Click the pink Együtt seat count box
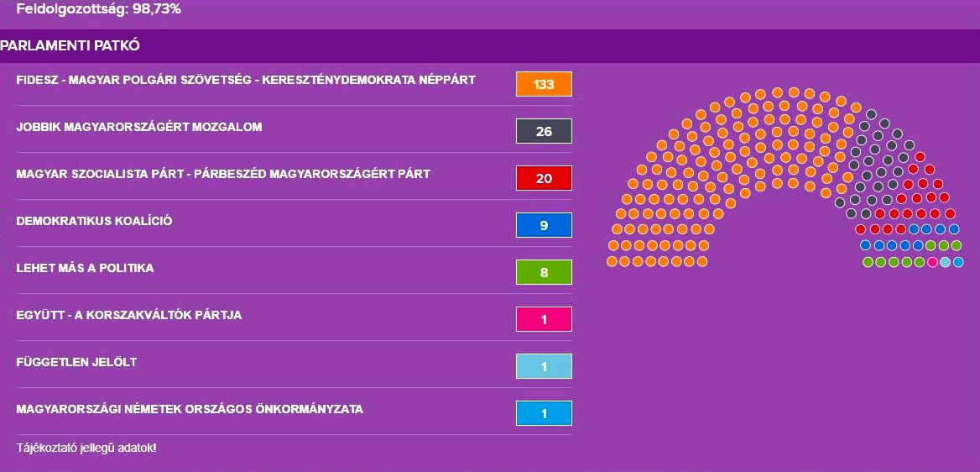This screenshot has height=472, width=980. coord(544,319)
